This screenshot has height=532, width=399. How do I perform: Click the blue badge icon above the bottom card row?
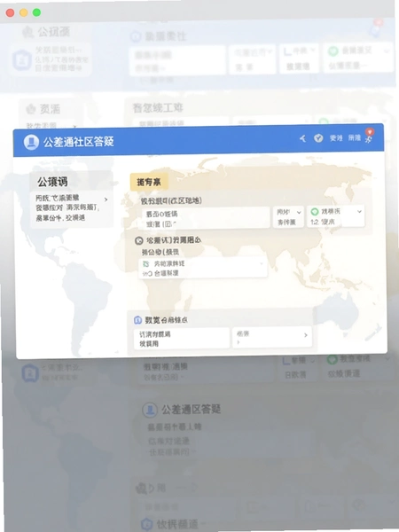137,320
